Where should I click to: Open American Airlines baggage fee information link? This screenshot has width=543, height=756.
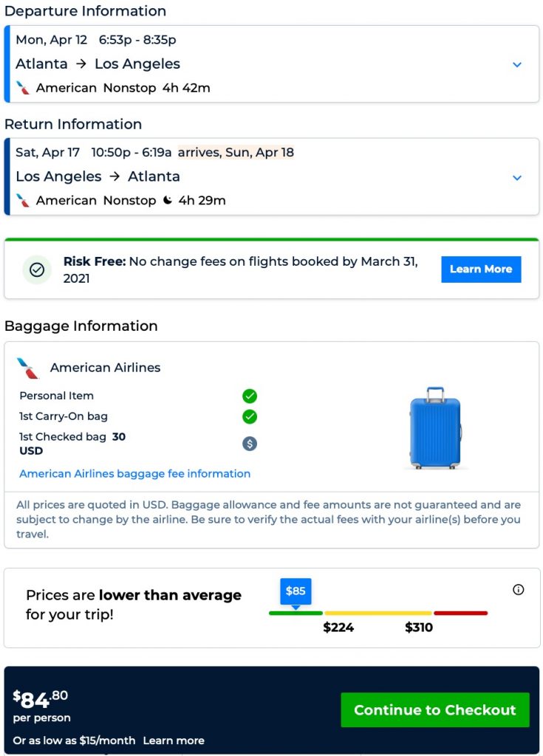click(x=134, y=474)
